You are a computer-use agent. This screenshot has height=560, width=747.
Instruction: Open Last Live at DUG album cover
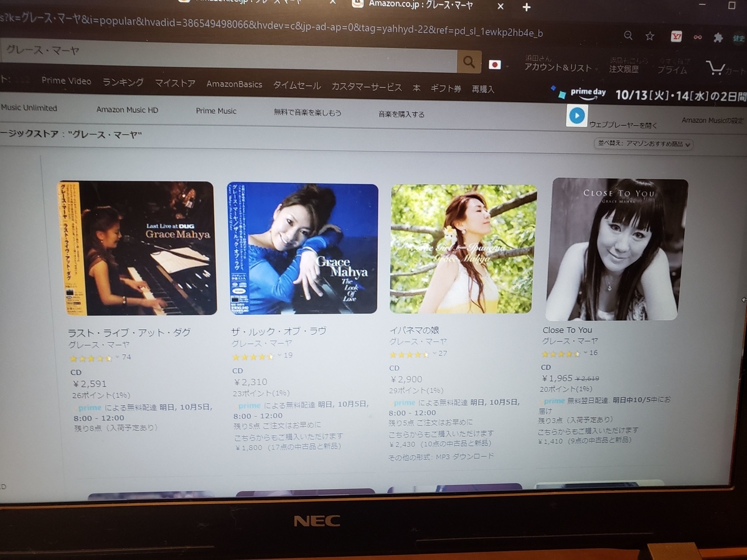(136, 248)
